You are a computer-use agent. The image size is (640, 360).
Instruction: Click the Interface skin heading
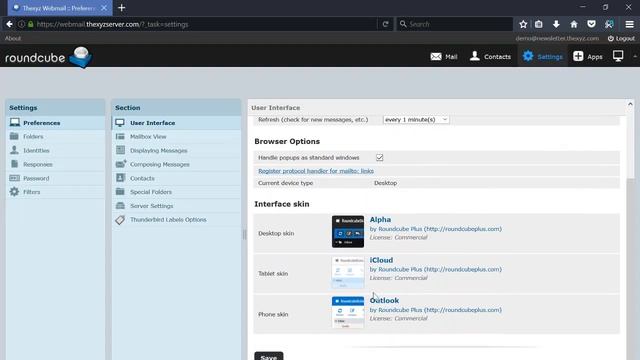click(282, 204)
